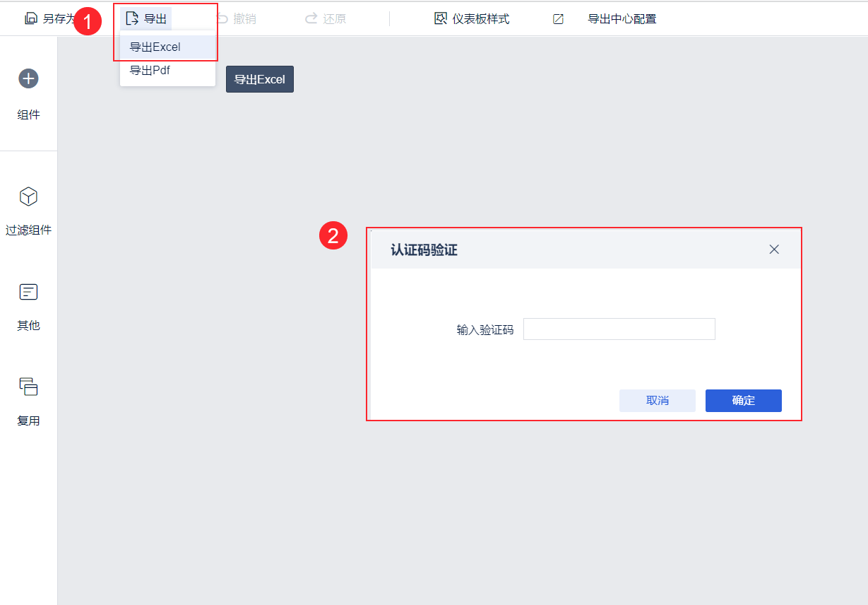Click the 撤销 text in the toolbar
This screenshot has height=605, width=868.
pyautogui.click(x=244, y=19)
